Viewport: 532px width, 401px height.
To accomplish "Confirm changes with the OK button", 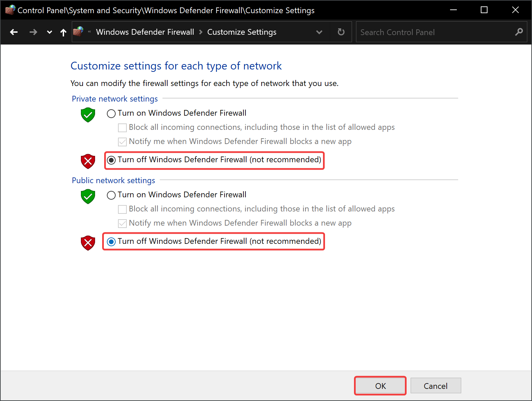I will tap(380, 386).
